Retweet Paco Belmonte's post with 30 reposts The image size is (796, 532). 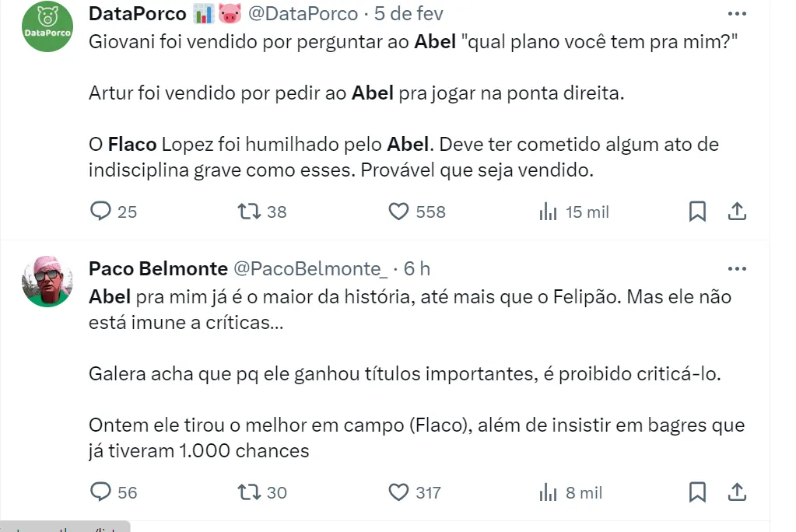[251, 492]
